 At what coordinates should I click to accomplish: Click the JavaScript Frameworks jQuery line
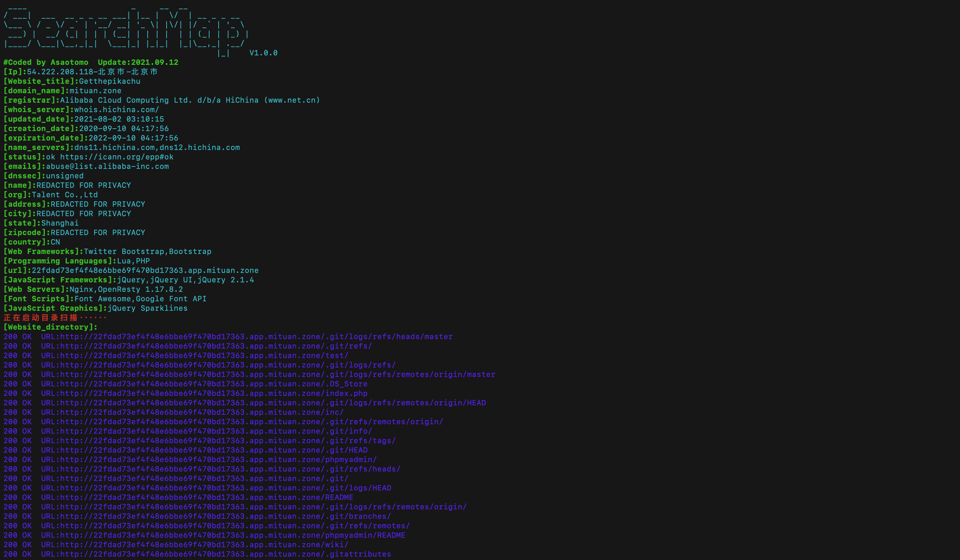pos(129,280)
